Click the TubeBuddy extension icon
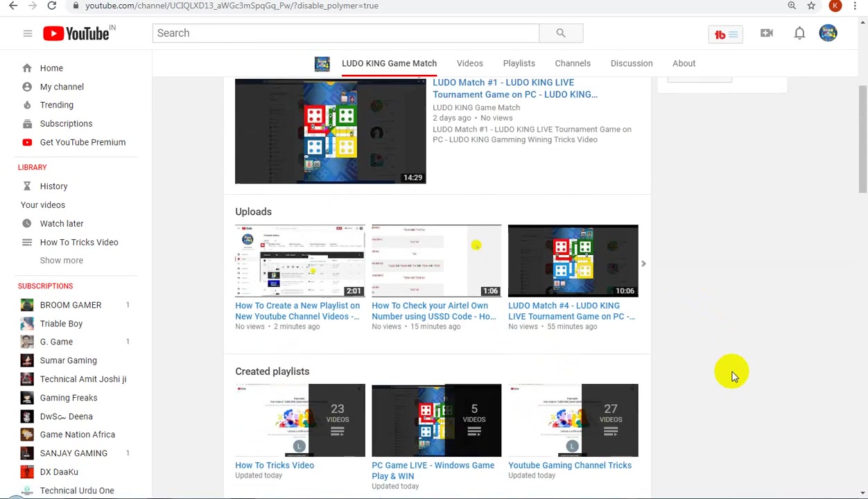 [726, 35]
